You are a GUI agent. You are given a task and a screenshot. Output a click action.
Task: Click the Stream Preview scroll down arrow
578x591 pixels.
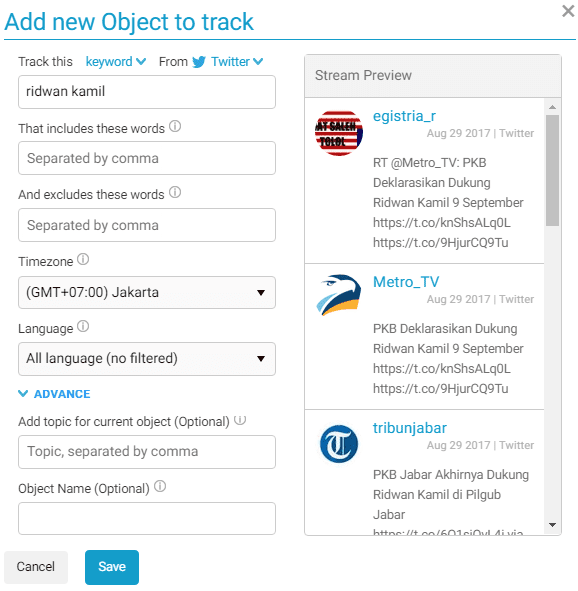pyautogui.click(x=552, y=525)
